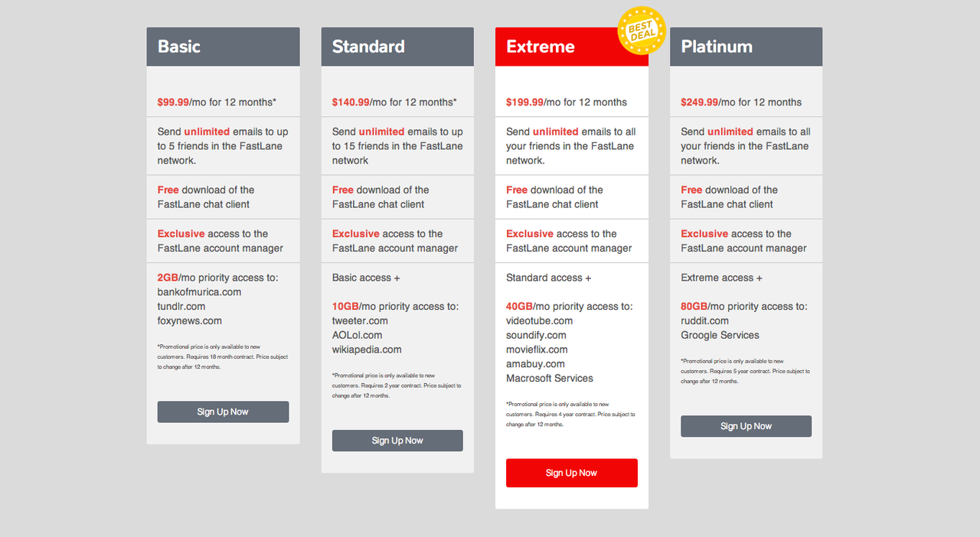980x537 pixels.
Task: Click videotube.com in Extreme plan
Action: click(x=539, y=321)
